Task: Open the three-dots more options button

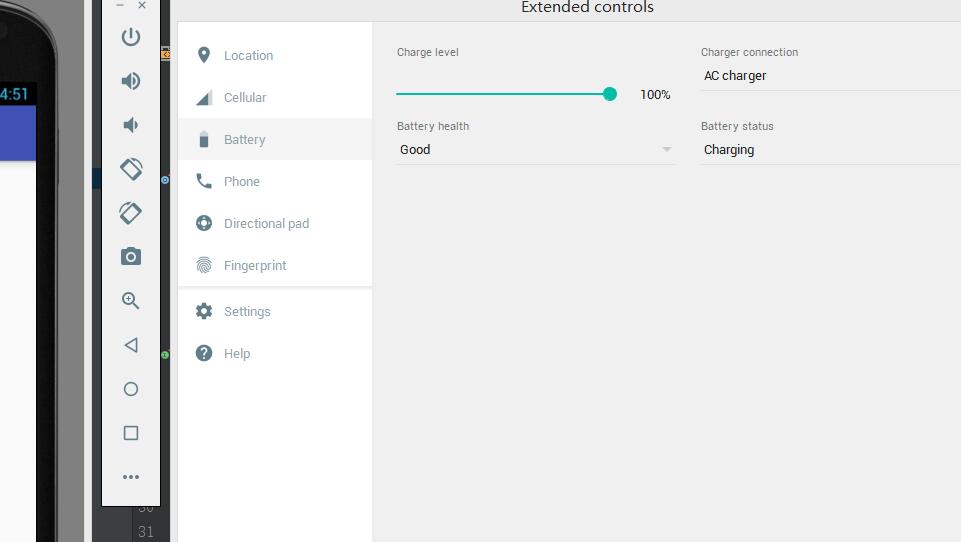Action: [x=131, y=477]
